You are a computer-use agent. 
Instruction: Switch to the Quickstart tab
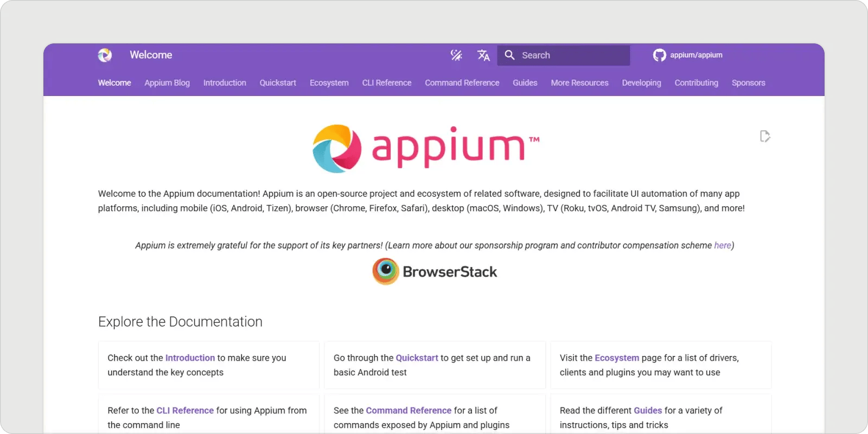click(x=278, y=82)
